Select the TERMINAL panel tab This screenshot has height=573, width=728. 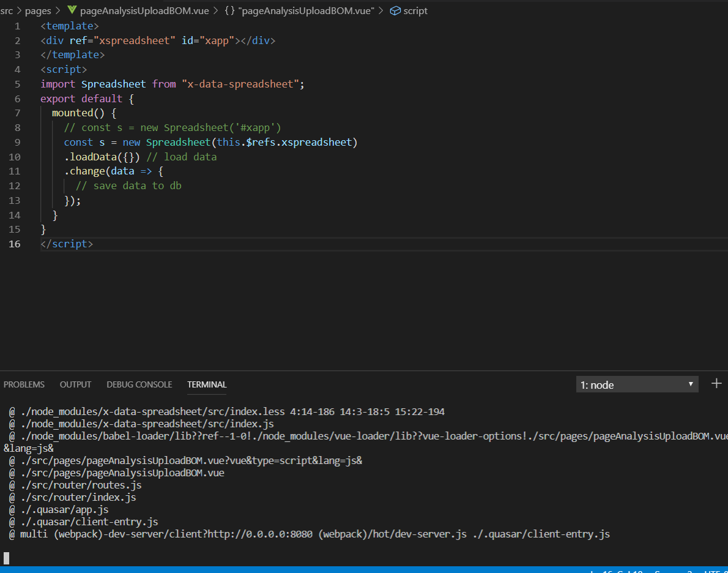207,384
